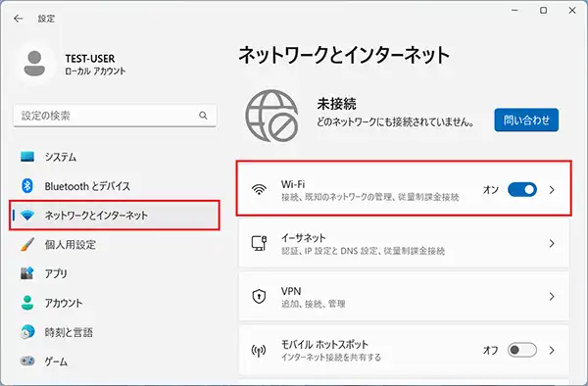Click 認証、IP 設定と DNS 設定 description

tap(363, 251)
